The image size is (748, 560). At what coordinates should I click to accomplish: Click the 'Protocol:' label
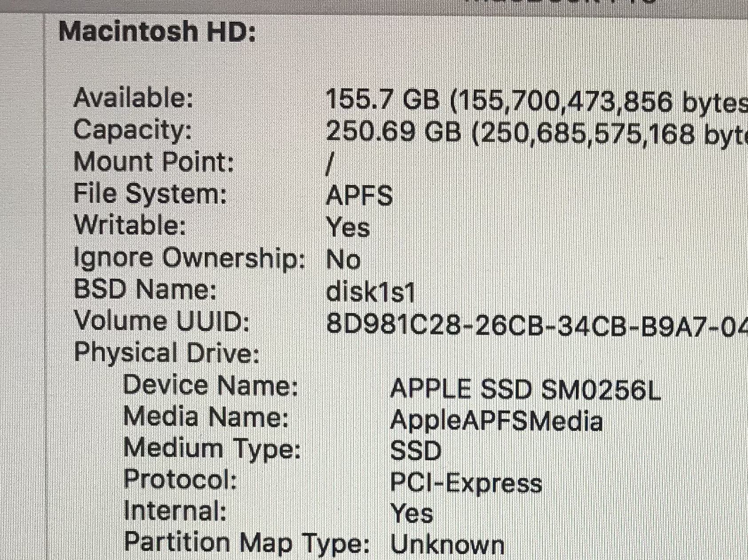point(181,480)
